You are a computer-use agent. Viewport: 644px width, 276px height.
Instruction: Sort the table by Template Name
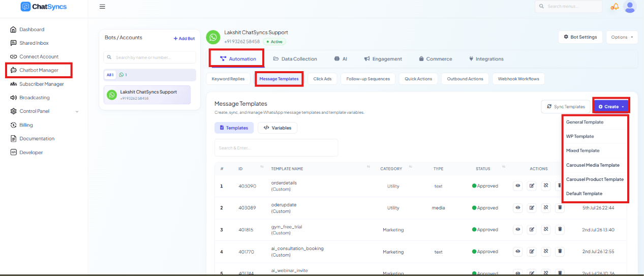click(x=368, y=168)
